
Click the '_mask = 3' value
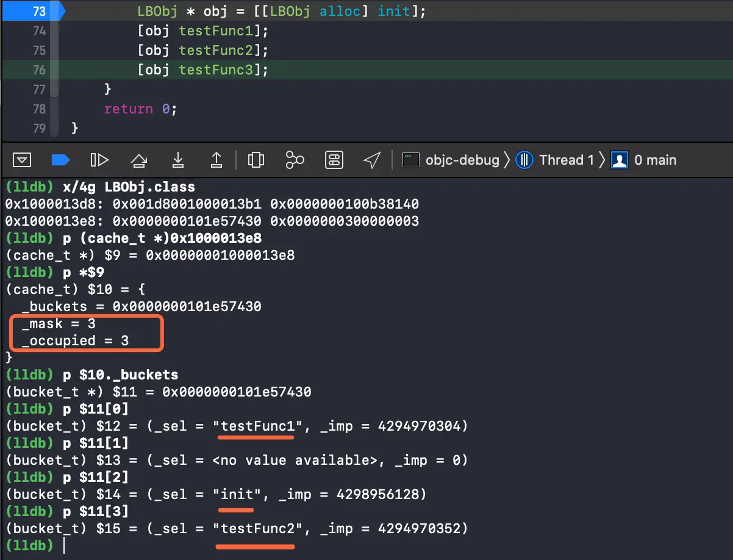(x=59, y=324)
